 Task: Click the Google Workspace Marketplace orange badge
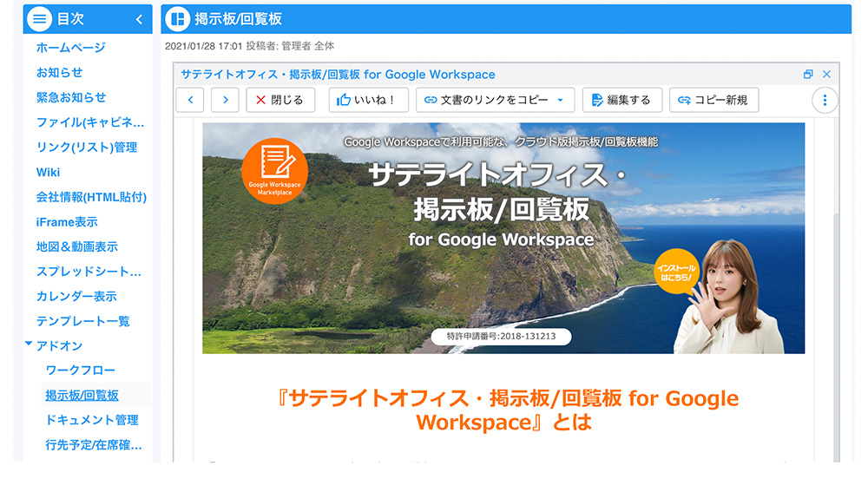[274, 171]
